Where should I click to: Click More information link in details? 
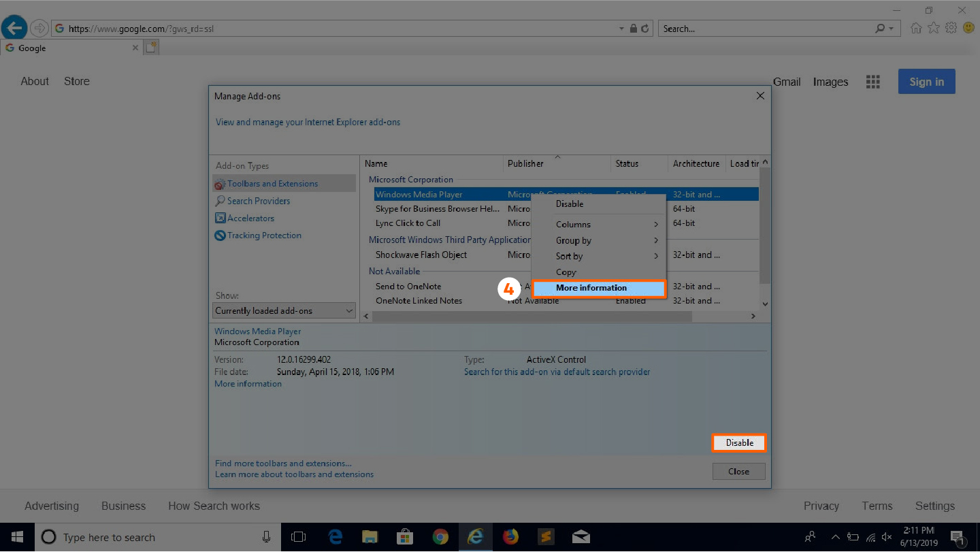coord(248,384)
